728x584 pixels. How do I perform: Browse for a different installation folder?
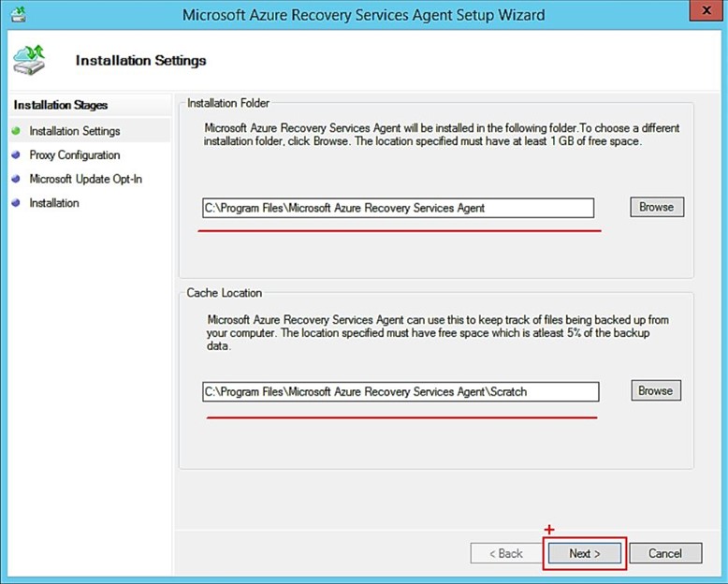click(x=657, y=207)
